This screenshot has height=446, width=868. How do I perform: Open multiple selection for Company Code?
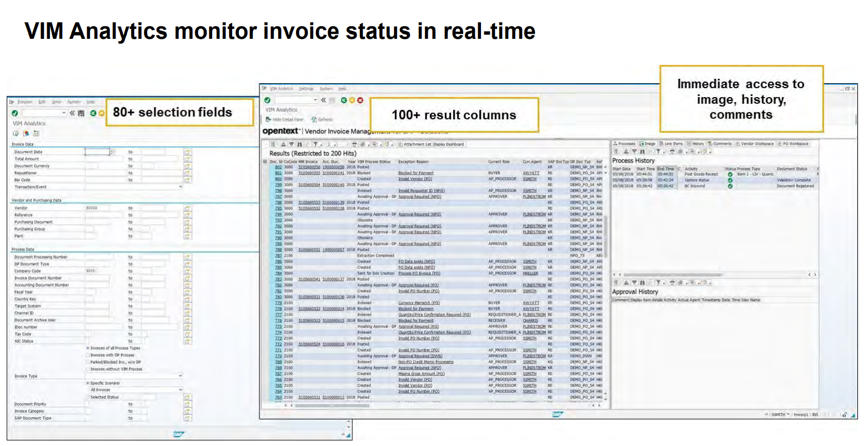(187, 271)
